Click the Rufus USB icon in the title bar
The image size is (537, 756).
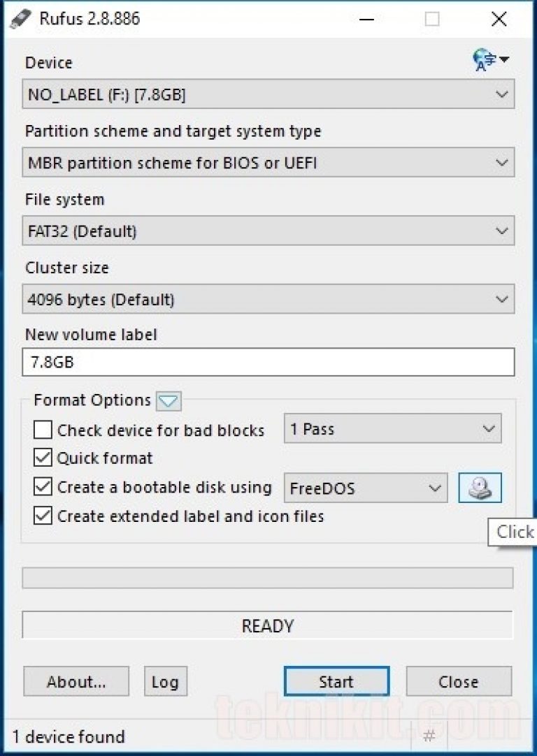(x=21, y=18)
